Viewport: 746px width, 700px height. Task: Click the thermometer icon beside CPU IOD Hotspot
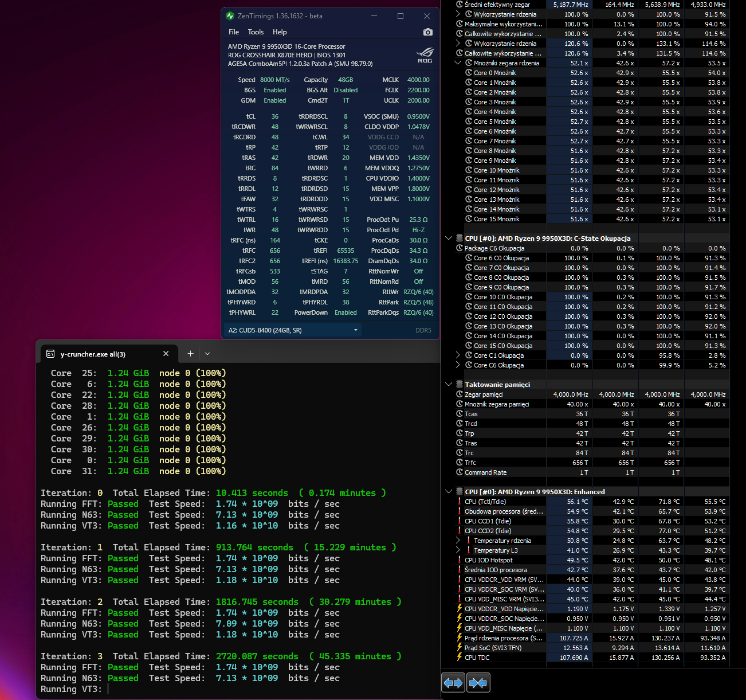coord(460,560)
